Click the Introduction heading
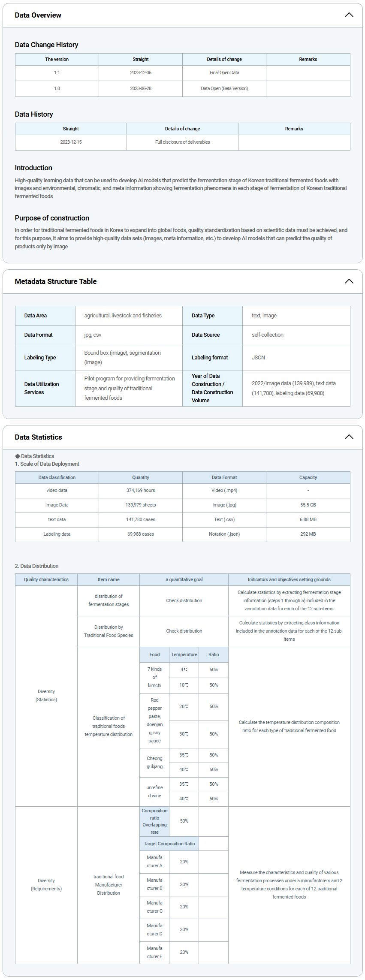The height and width of the screenshot is (980, 365). point(33,168)
